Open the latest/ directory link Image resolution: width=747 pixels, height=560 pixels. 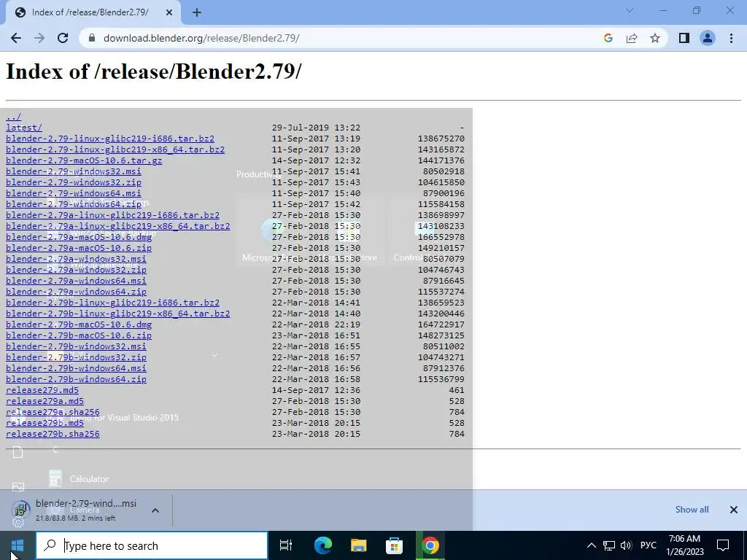(24, 128)
